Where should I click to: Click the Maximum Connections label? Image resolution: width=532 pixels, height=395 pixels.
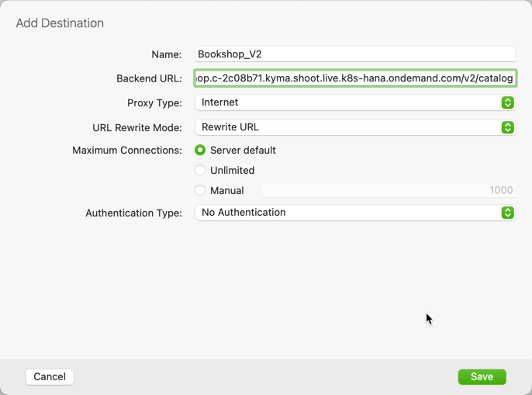[127, 151]
